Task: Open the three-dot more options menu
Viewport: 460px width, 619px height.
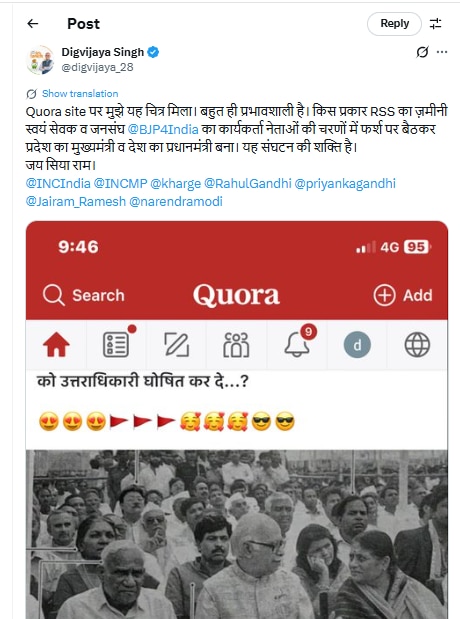Action: [x=442, y=52]
